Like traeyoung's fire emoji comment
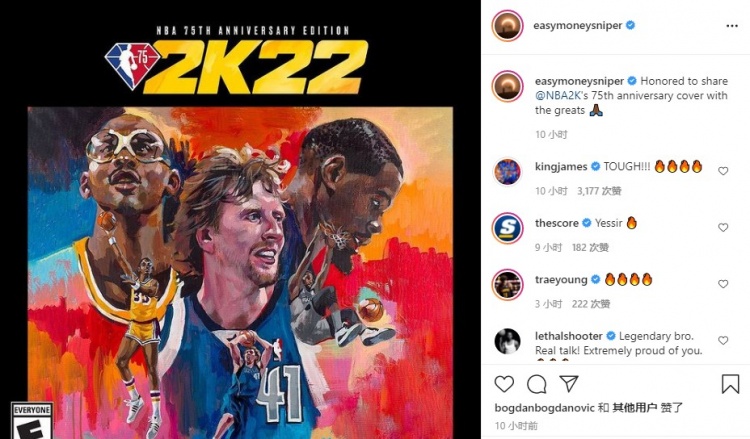The height and width of the screenshot is (439, 750). (x=723, y=284)
